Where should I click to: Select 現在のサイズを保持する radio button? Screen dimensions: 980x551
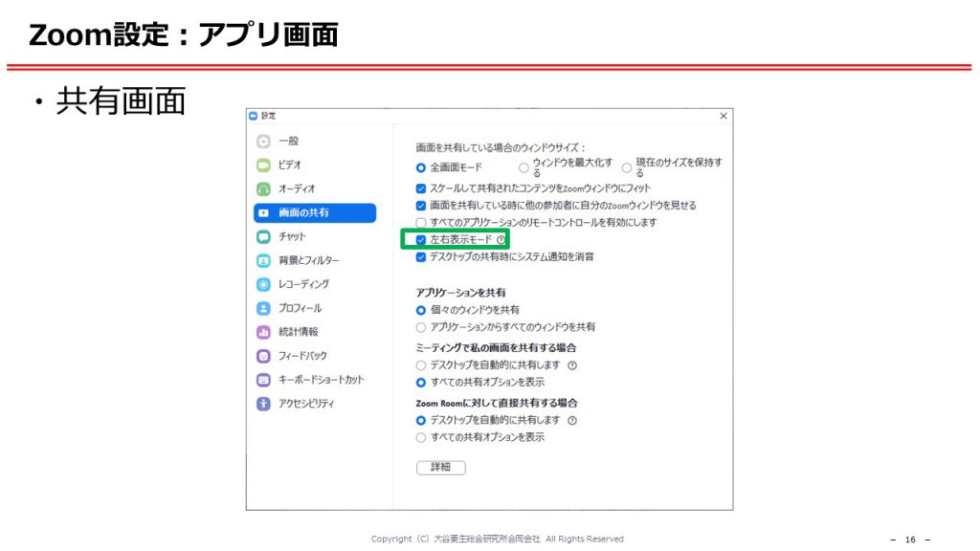pyautogui.click(x=626, y=167)
